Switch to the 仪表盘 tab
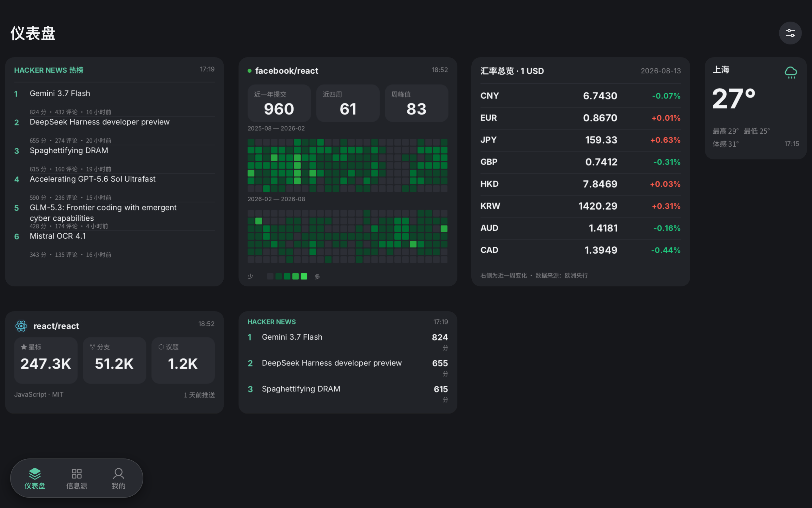812x508 pixels. (35, 478)
